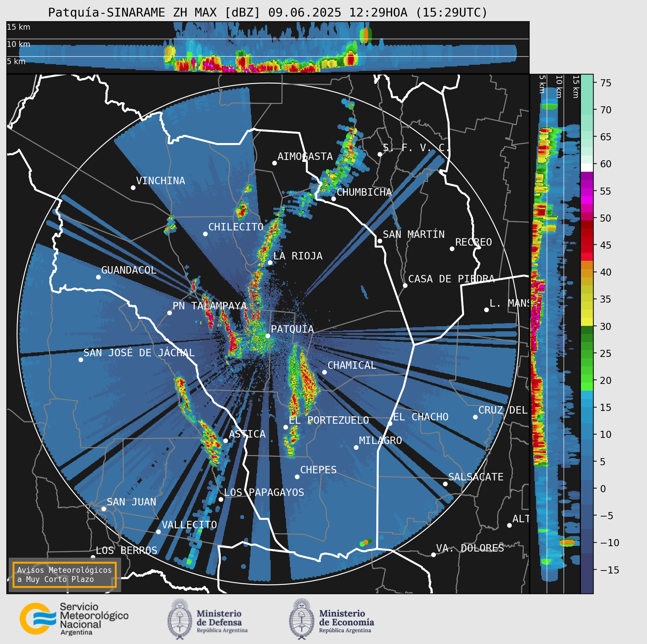Click the 'CHEPES' map label

pyautogui.click(x=318, y=470)
